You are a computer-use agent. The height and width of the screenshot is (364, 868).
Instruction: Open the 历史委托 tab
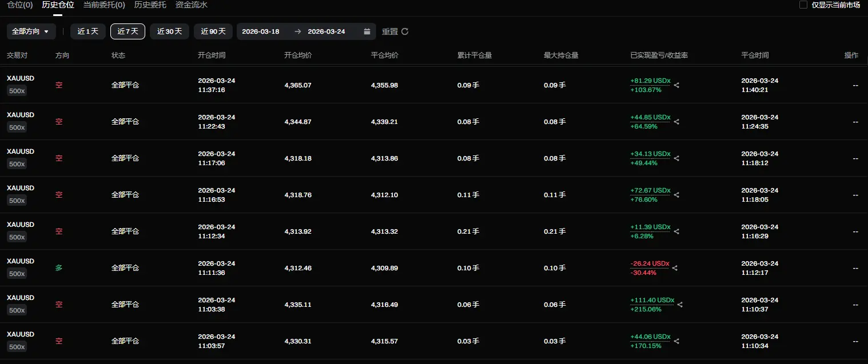pos(150,5)
